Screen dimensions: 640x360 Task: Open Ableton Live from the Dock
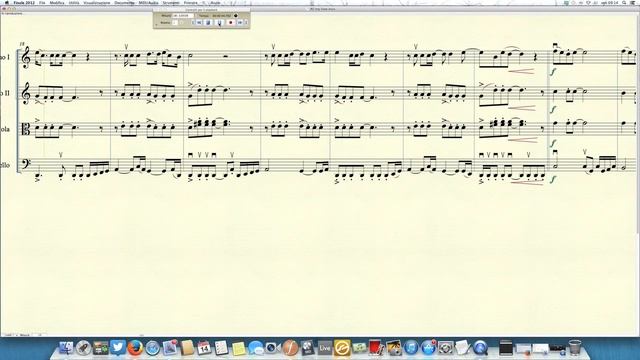coord(325,348)
